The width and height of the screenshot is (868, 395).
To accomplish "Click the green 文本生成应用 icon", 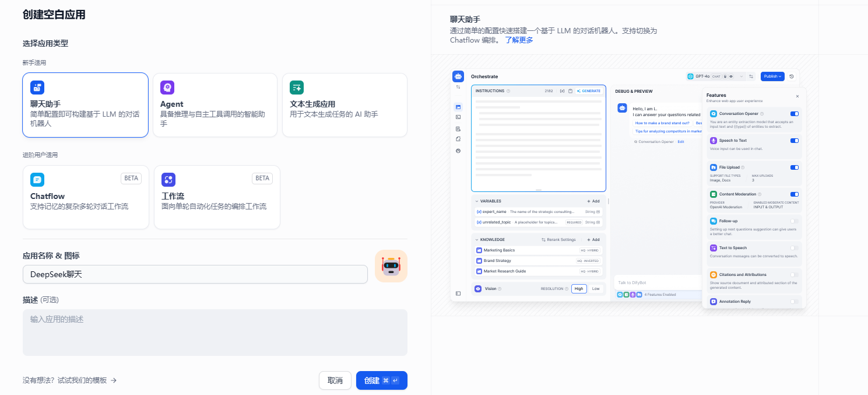I will tap(297, 88).
